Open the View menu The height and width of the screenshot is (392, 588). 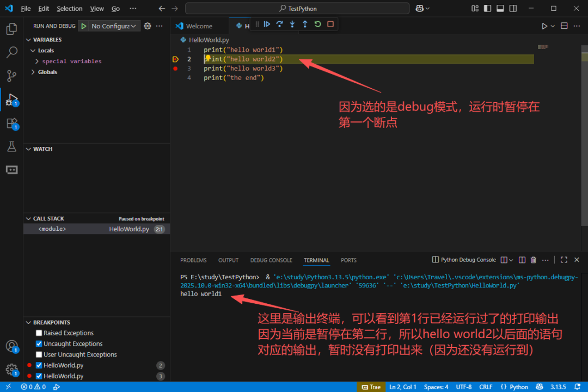[97, 8]
